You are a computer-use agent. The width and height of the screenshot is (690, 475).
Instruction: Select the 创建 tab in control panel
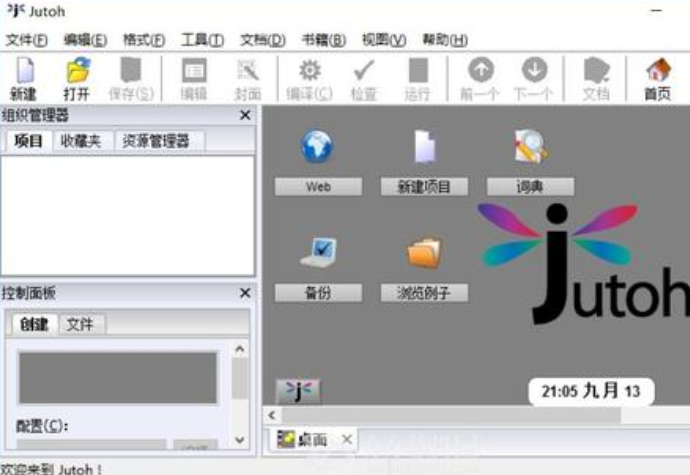point(34,324)
